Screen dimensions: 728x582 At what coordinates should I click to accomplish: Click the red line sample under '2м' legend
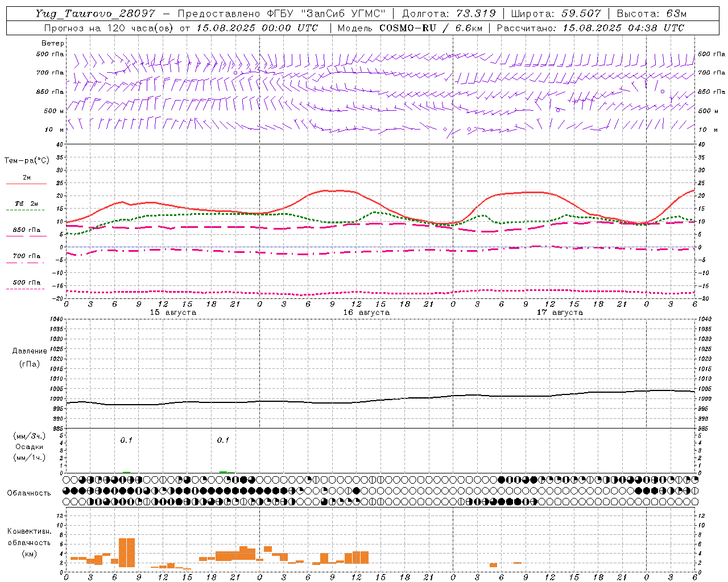tap(26, 184)
